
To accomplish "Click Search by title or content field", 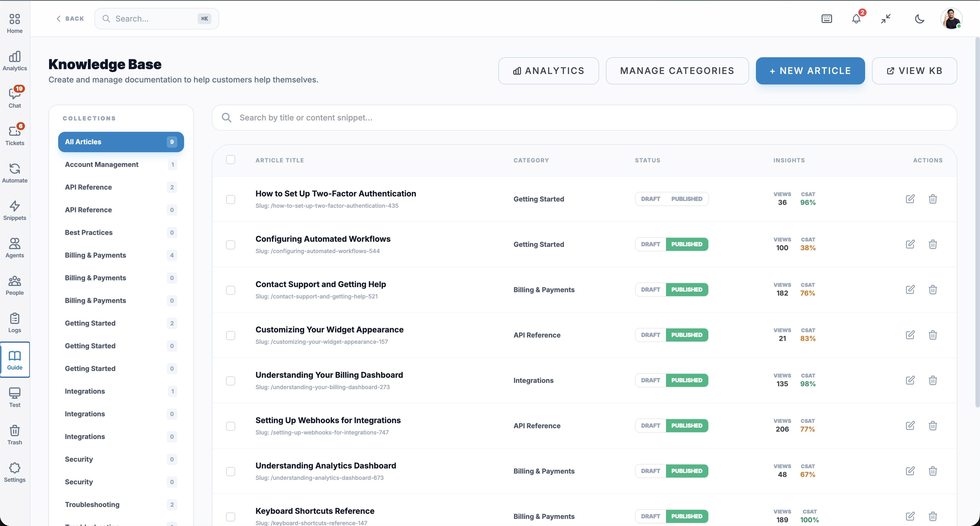I will pyautogui.click(x=584, y=118).
